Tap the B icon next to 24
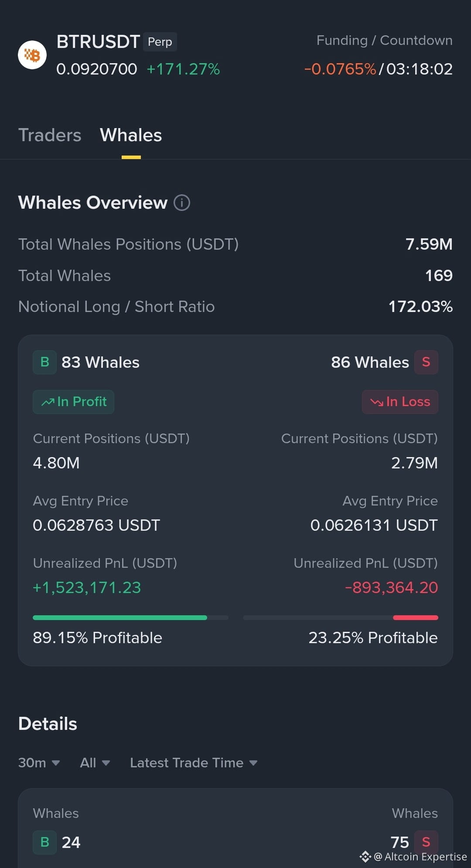The height and width of the screenshot is (868, 471). click(x=44, y=842)
